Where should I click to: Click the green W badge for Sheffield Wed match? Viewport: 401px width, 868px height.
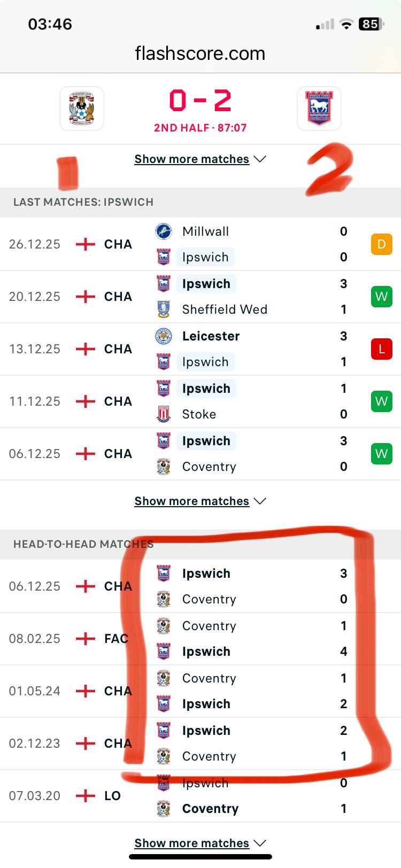tap(381, 297)
